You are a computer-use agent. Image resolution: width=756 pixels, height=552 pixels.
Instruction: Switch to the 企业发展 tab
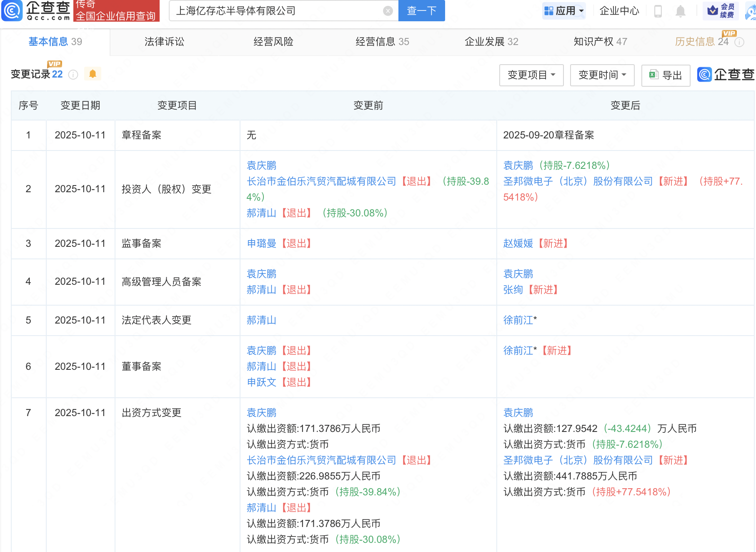coord(491,42)
